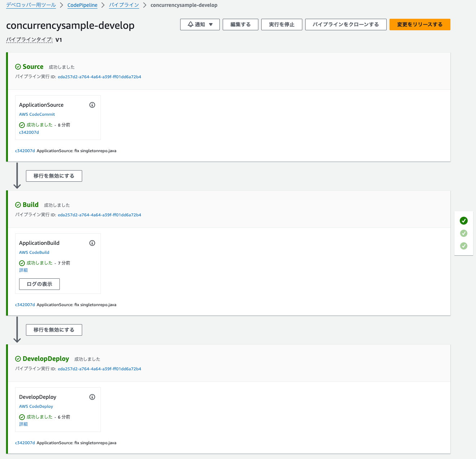
Task: Open c342007d revision link below Source stage
Action: point(25,151)
